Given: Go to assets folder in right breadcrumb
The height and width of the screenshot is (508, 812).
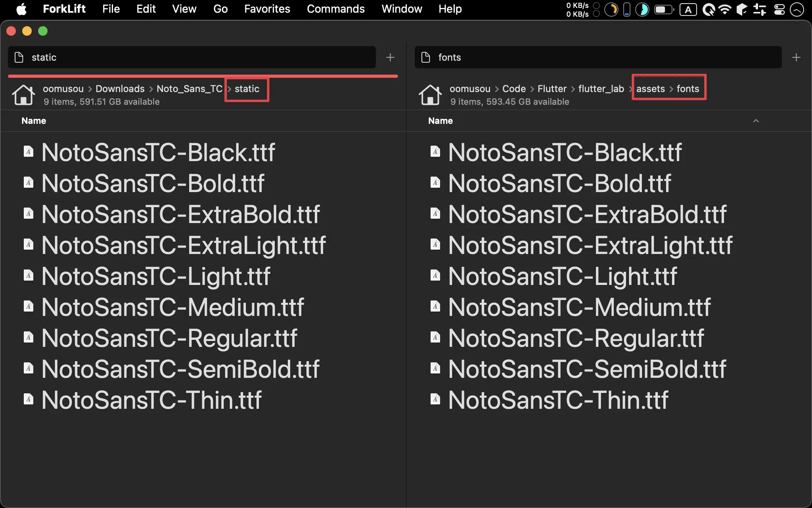Looking at the screenshot, I should click(x=651, y=89).
